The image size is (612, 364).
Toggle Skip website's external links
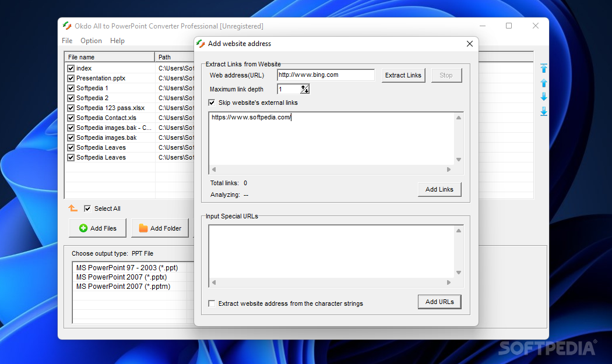point(212,103)
